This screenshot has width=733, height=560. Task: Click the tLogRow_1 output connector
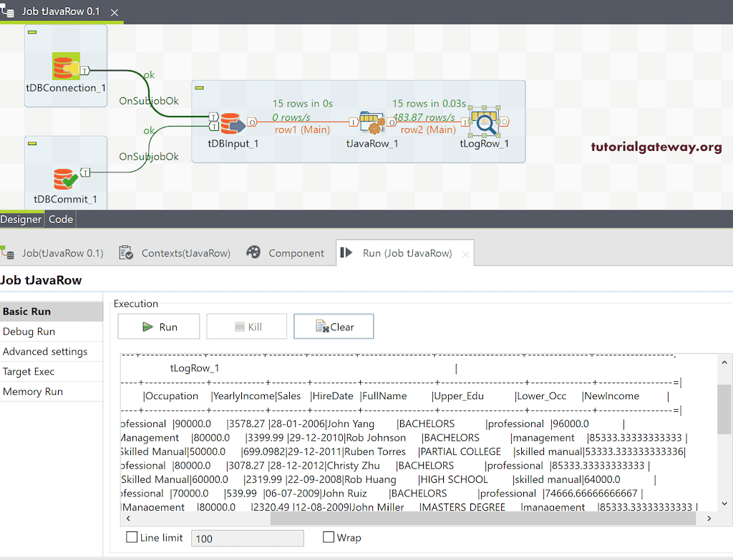(x=505, y=122)
